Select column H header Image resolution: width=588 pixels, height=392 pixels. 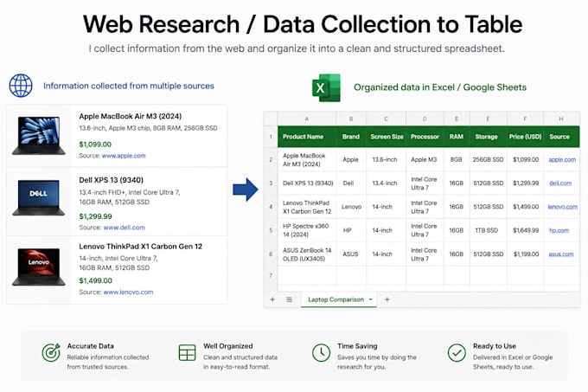561,119
